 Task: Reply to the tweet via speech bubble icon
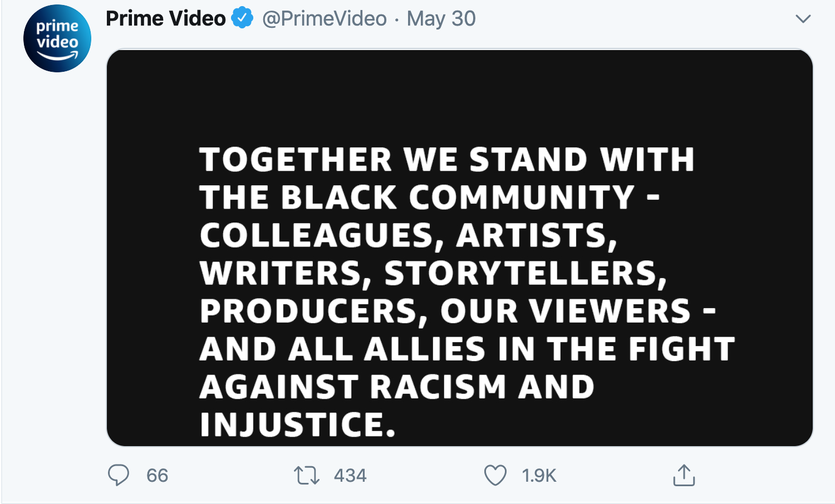118,476
